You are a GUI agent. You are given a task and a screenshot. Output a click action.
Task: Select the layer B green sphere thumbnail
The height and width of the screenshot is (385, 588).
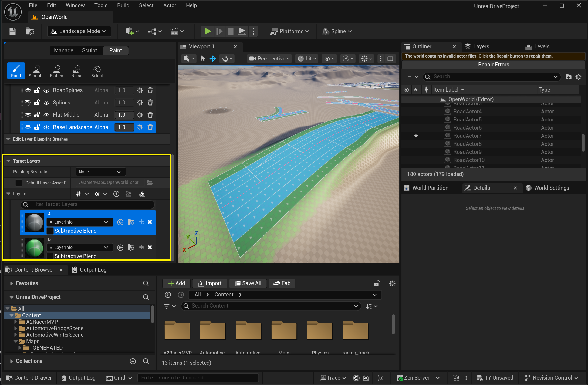(34, 248)
